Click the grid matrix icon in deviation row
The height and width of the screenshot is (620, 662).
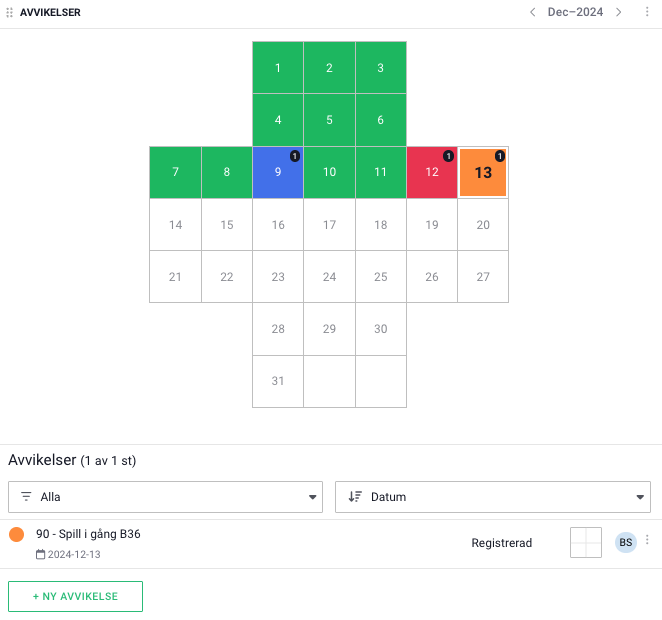[x=586, y=543]
